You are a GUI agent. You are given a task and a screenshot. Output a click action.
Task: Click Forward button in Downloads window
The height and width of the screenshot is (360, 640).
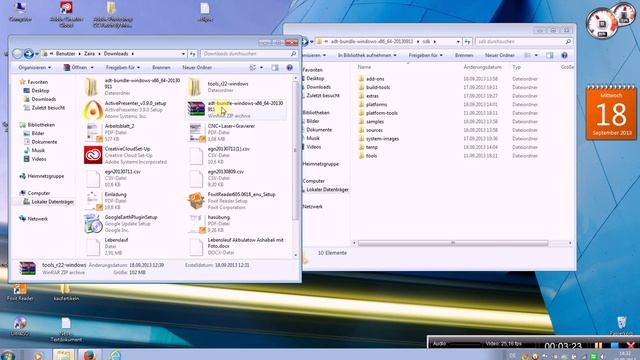pos(28,53)
